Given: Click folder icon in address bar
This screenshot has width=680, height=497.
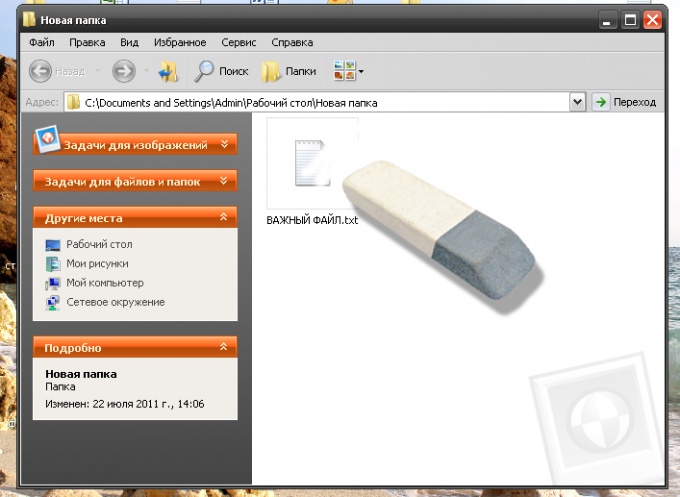Looking at the screenshot, I should click(73, 102).
